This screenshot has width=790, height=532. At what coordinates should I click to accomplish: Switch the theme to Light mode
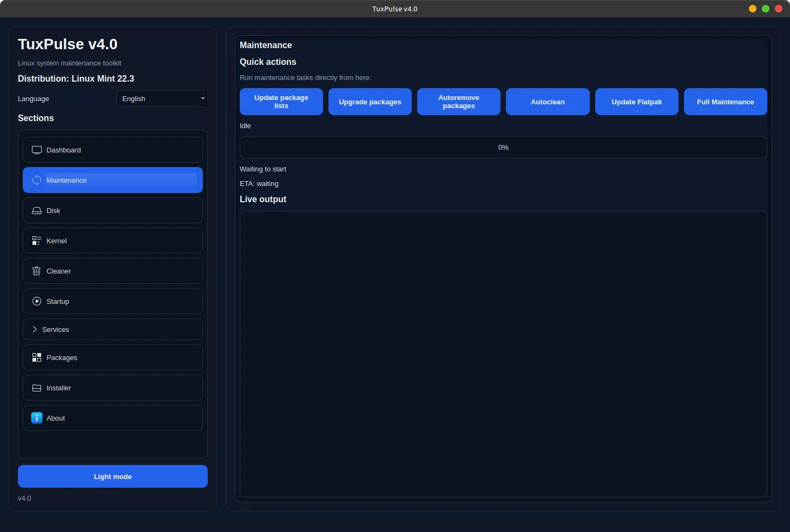[x=113, y=476]
